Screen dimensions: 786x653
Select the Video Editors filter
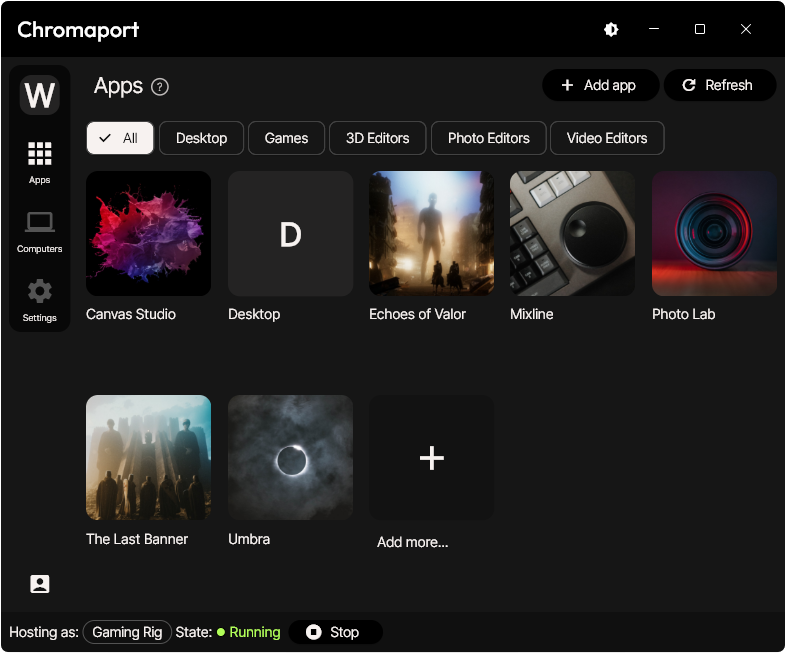607,138
